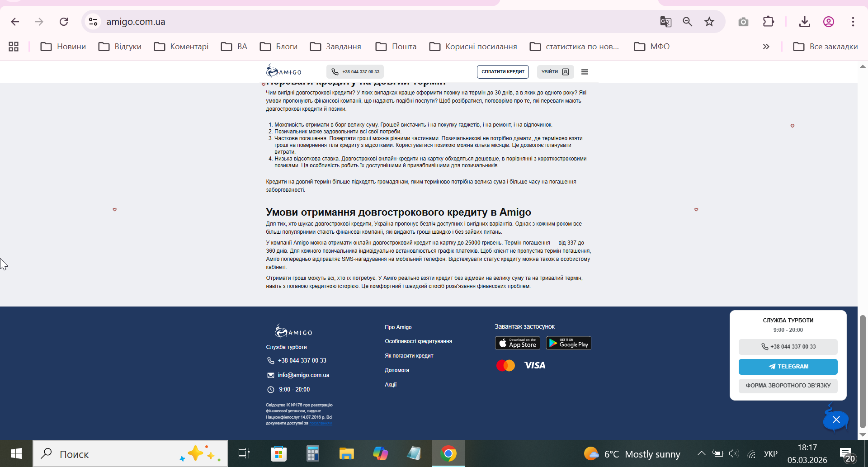
Task: Open the Коментарі bookmark folder
Action: pyautogui.click(x=181, y=47)
